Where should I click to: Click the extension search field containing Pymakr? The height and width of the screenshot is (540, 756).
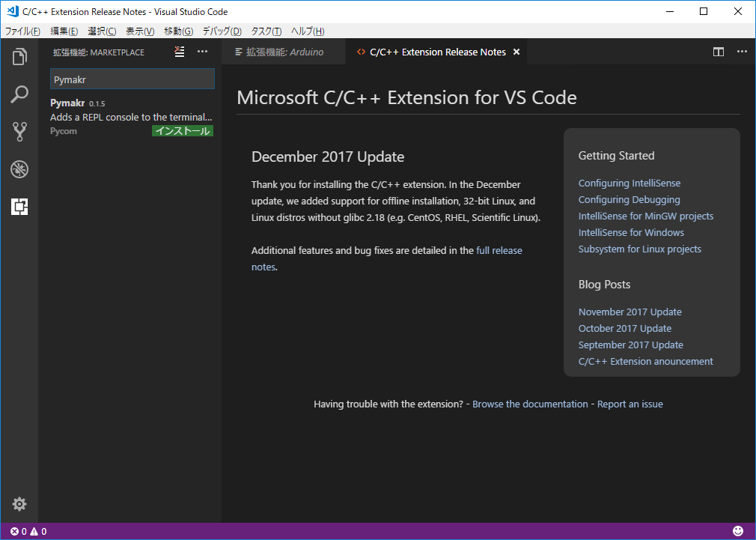click(x=132, y=79)
